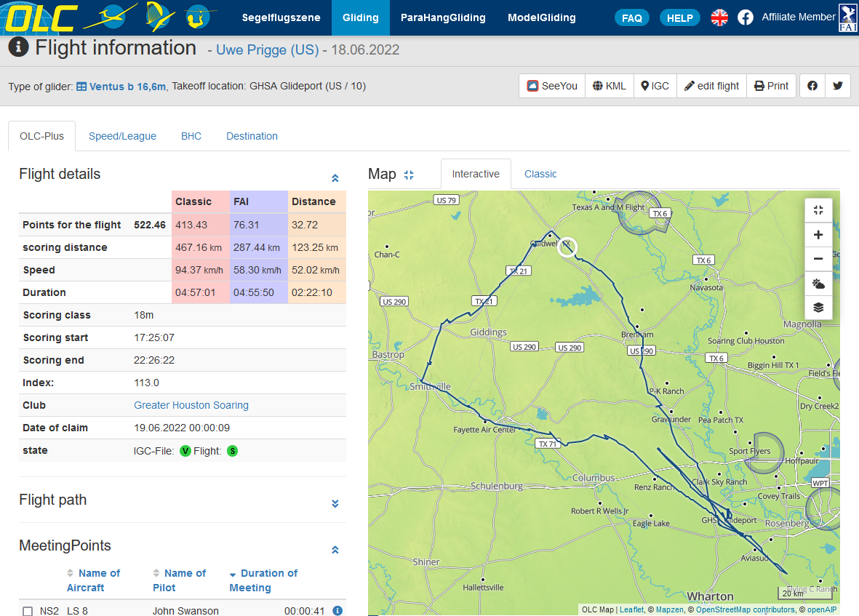
Task: Zoom in on the map
Action: click(x=818, y=235)
